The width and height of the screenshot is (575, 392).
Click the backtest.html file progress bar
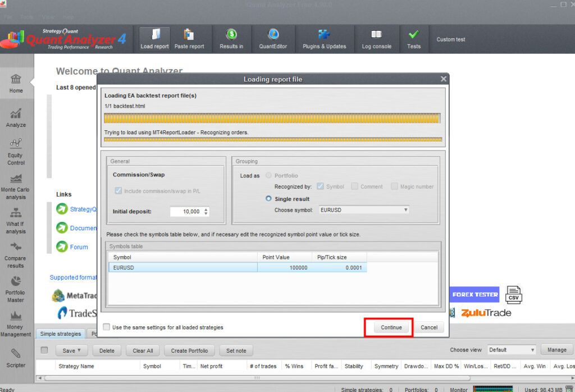tap(272, 118)
